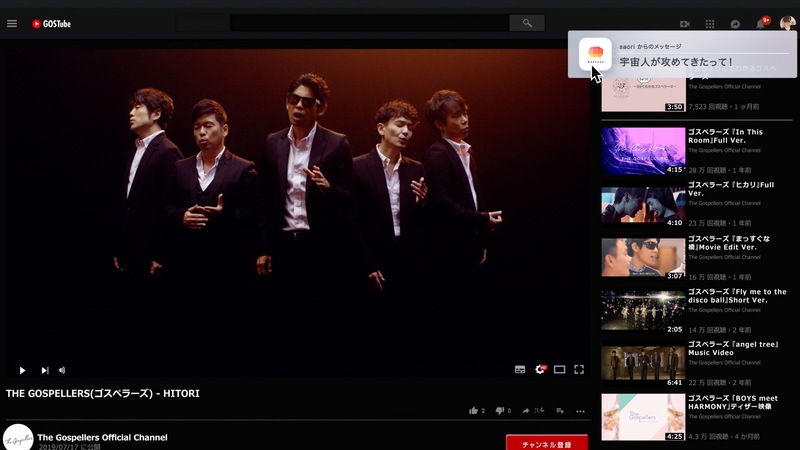The height and width of the screenshot is (450, 800).
Task: Click the GOSTube logo
Action: (51, 24)
